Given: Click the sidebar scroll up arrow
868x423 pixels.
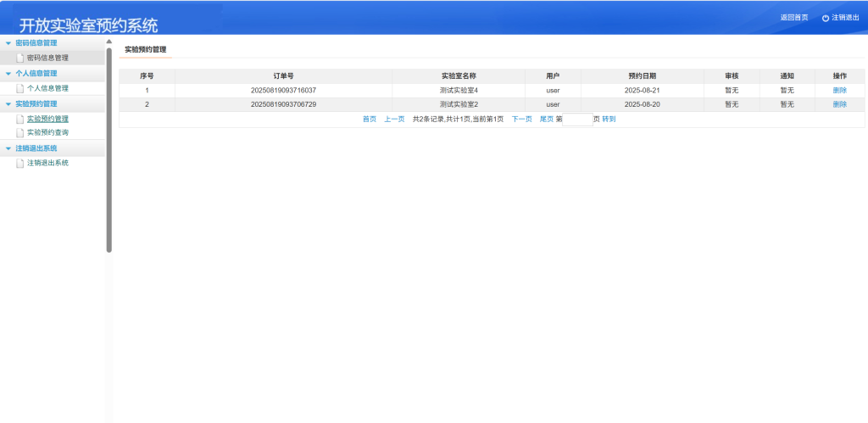Looking at the screenshot, I should pos(109,42).
